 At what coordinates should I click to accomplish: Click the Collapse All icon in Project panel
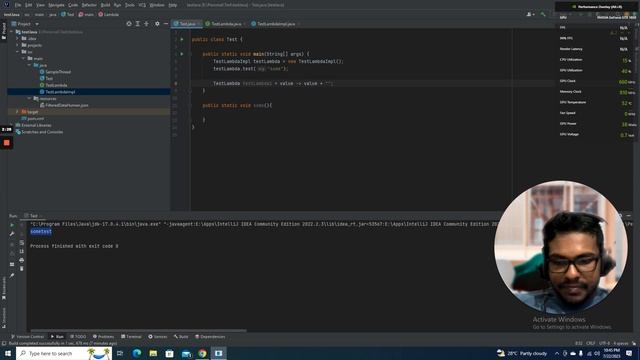click(x=147, y=24)
